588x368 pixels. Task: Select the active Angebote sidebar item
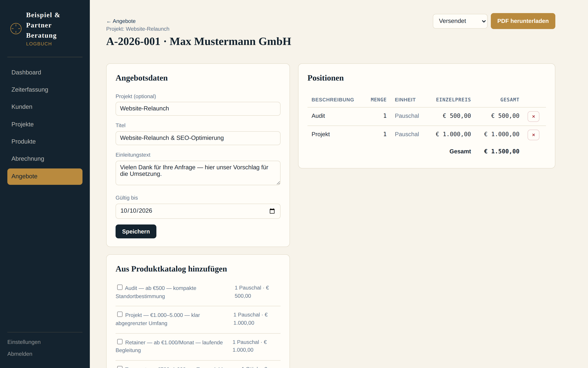(x=45, y=176)
